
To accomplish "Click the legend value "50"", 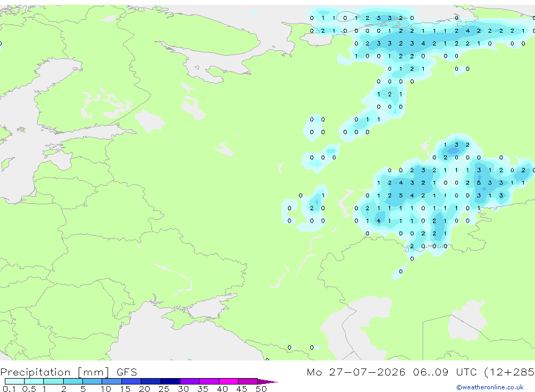I will coord(261,389).
